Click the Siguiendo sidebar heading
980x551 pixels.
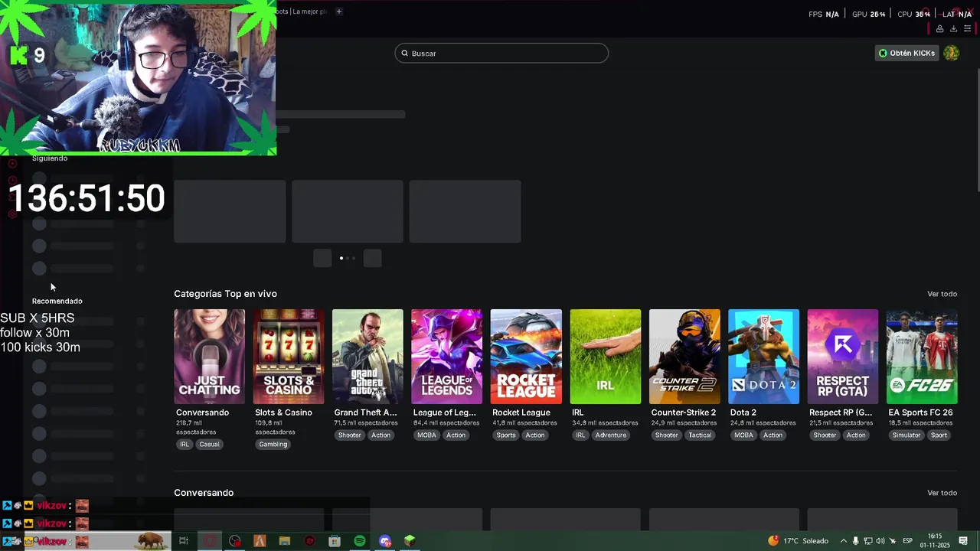tap(50, 158)
